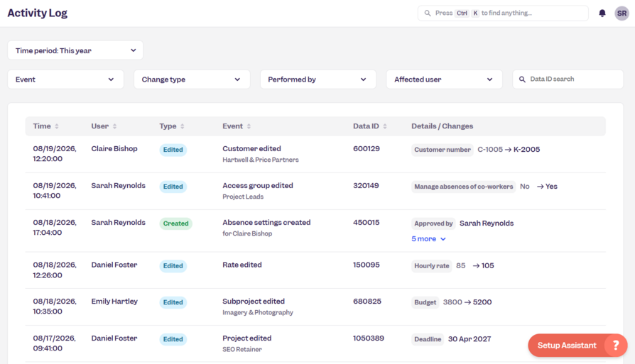Open the Time period: This year dropdown

click(x=75, y=50)
